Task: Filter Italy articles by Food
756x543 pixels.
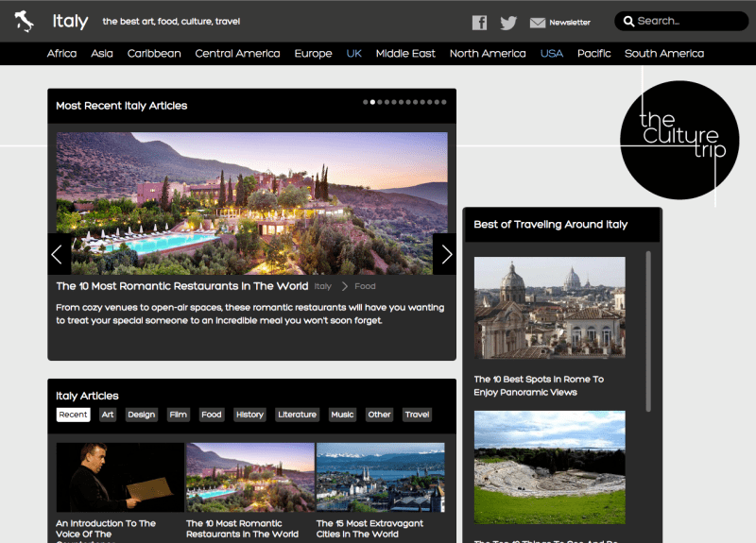Action: pos(212,415)
